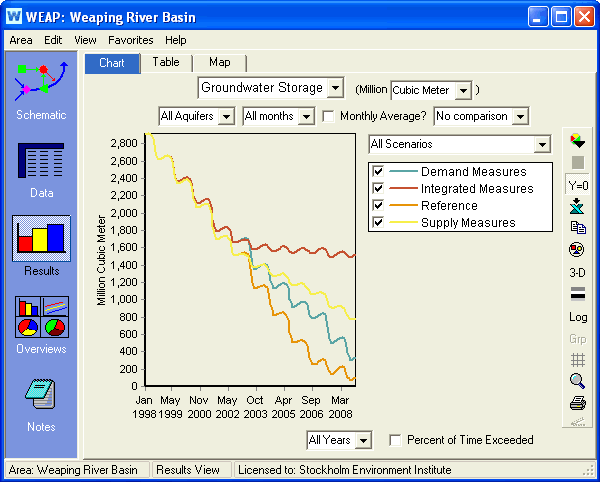Click the Demand Measures legend label
600x482 pixels.
click(474, 172)
